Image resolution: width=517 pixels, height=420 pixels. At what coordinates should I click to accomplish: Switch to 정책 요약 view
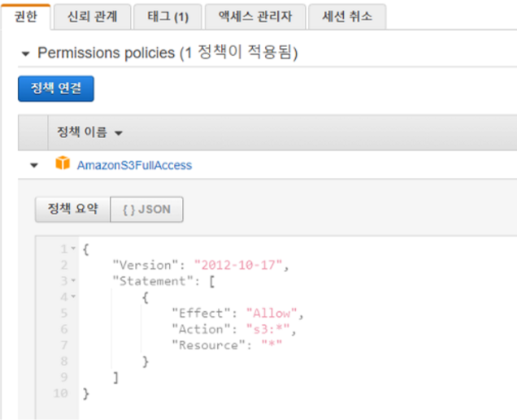pyautogui.click(x=72, y=209)
